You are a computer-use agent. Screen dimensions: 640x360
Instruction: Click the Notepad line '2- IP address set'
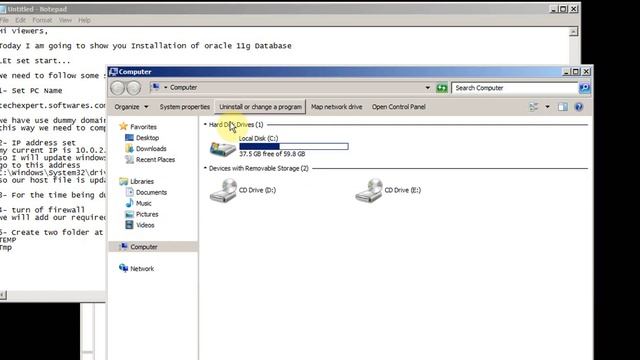click(38, 142)
